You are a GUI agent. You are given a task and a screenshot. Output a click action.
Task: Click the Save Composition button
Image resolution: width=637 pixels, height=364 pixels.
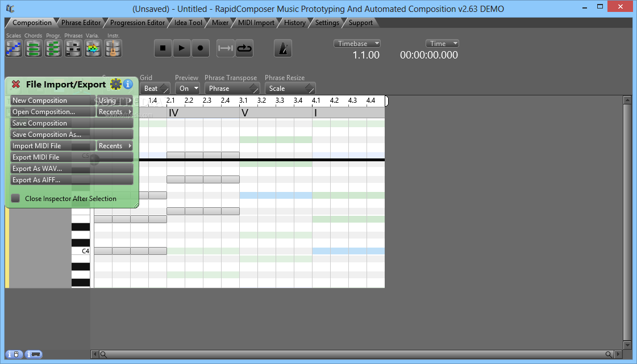pyautogui.click(x=72, y=123)
